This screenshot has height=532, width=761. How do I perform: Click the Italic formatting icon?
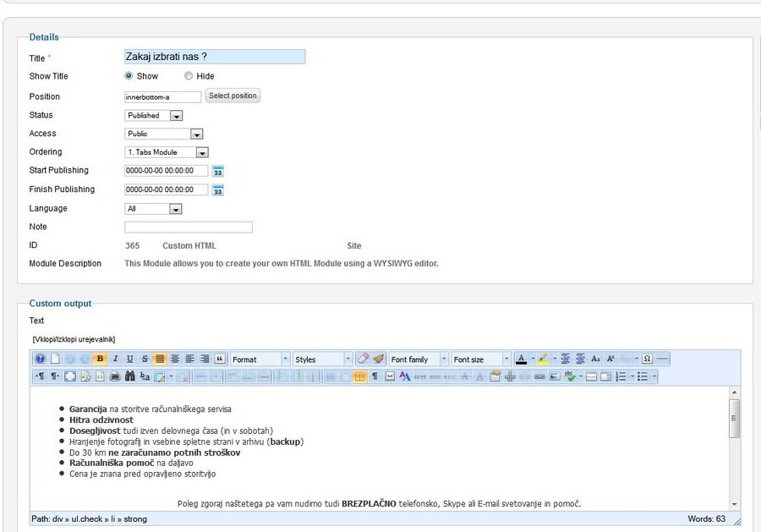[x=115, y=359]
